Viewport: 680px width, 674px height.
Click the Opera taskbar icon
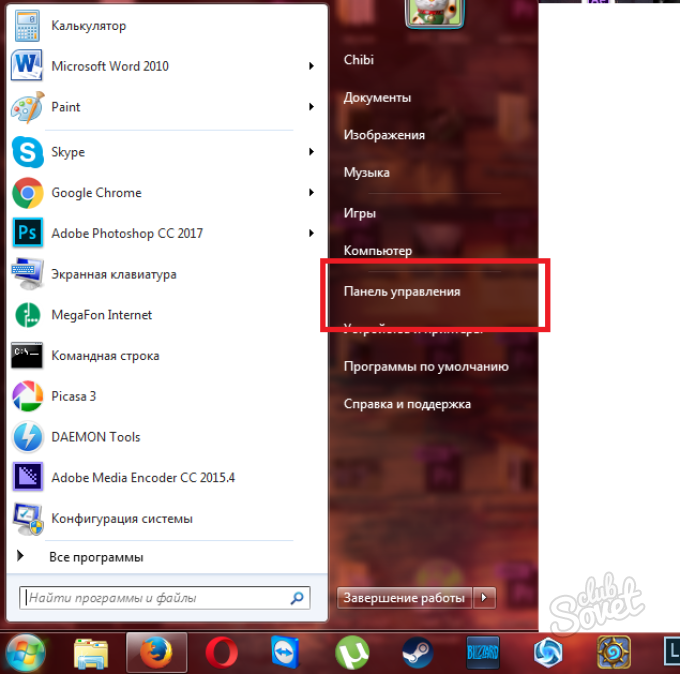click(x=221, y=653)
